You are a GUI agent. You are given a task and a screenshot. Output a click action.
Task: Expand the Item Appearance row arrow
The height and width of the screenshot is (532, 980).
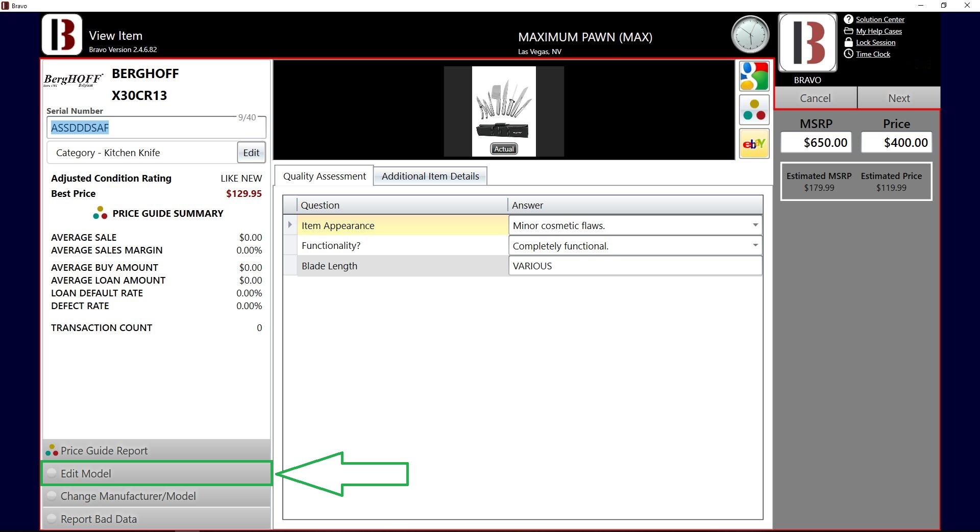tap(290, 225)
